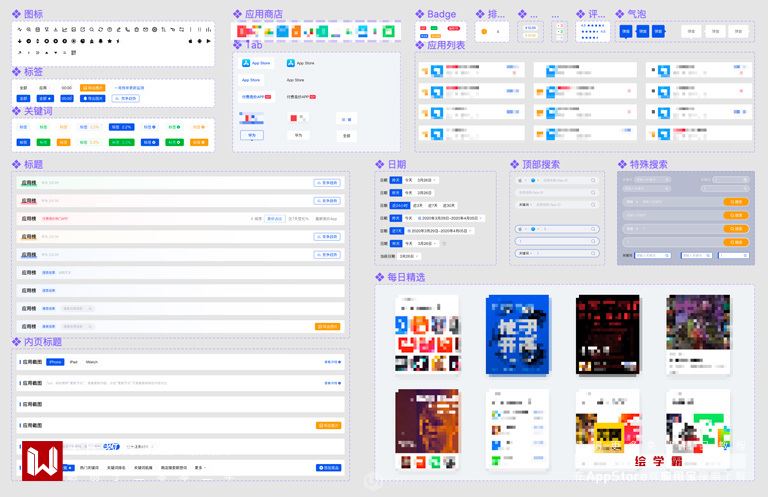This screenshot has width=768, height=497.
Task: Click the red pill badge in Badge panel
Action: [454, 28]
